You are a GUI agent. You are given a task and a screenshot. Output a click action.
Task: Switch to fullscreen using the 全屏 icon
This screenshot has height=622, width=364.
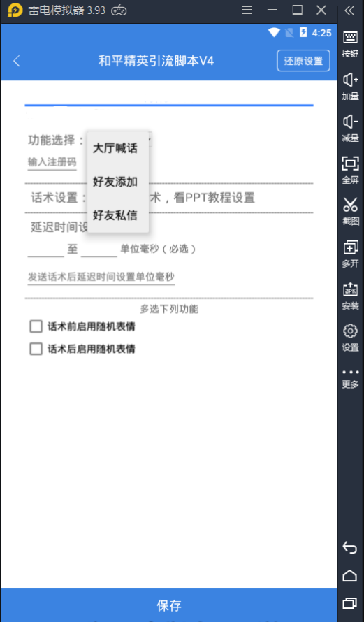pos(350,170)
